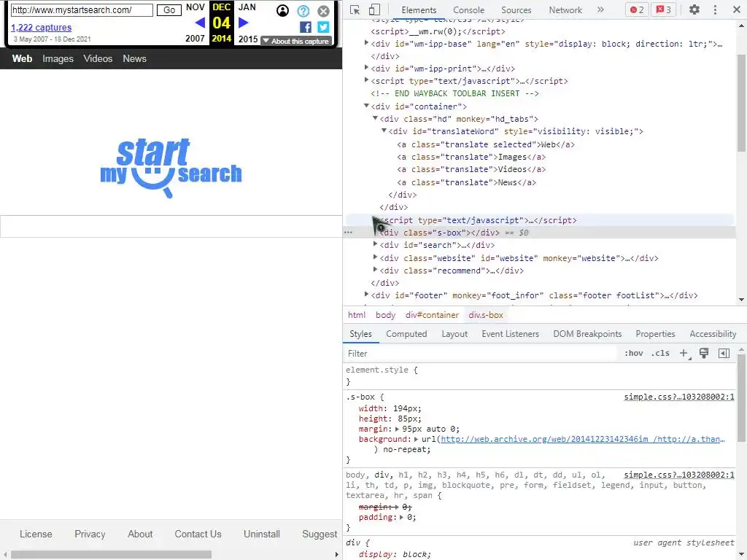Collapse the translateWord div node

[384, 131]
